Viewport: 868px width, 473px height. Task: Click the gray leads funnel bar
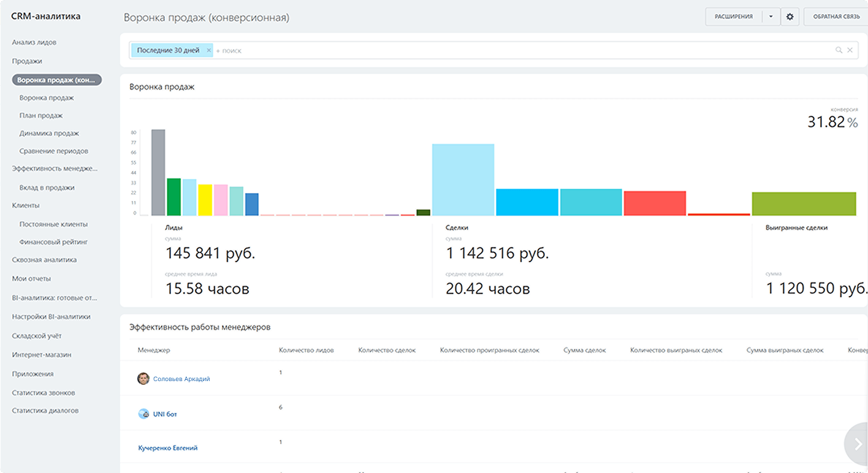click(x=158, y=172)
